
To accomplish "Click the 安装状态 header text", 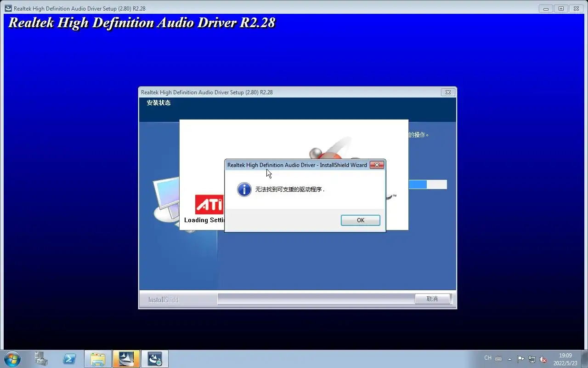I will click(x=158, y=103).
